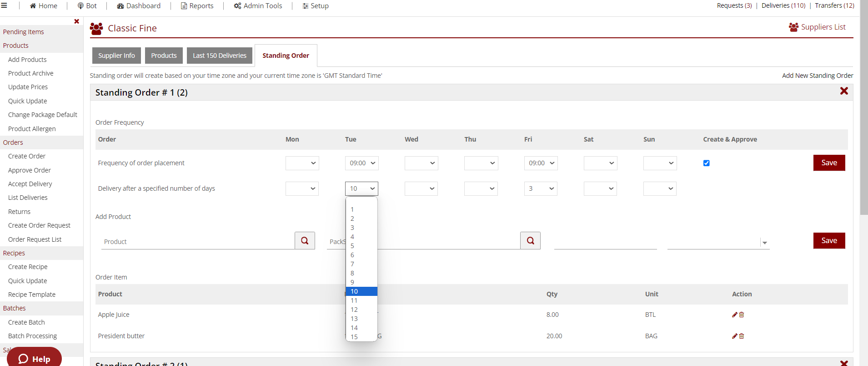Delete the President butter order item
This screenshot has height=366, width=868.
coord(742,336)
